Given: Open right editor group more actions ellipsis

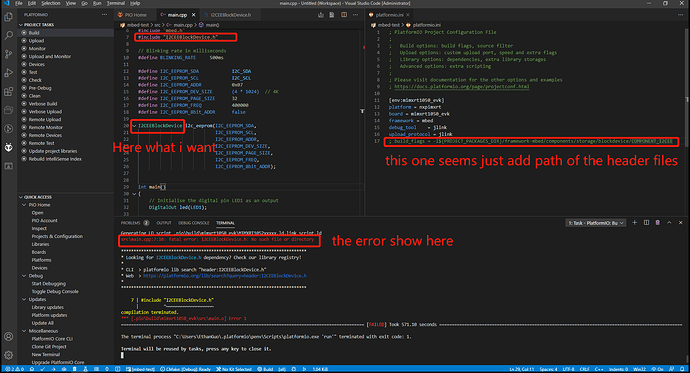Looking at the screenshot, I should [x=680, y=15].
